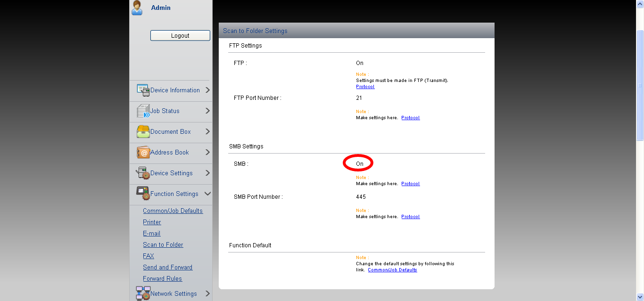This screenshot has width=644, height=301.
Task: Open the Printer settings link
Action: [152, 222]
